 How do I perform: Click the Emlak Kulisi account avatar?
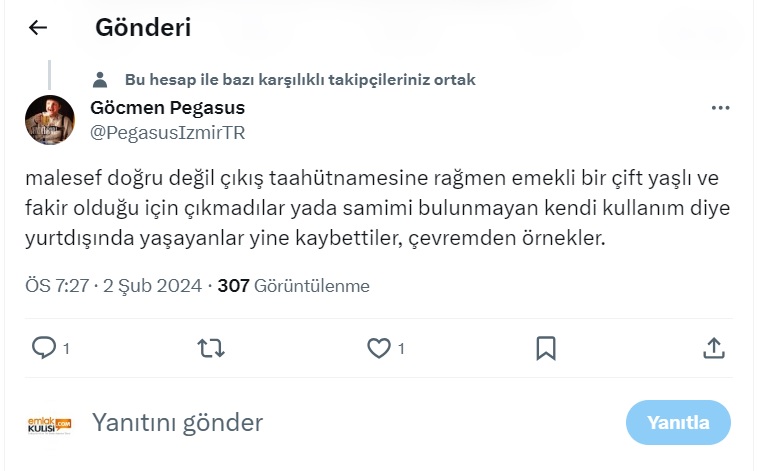click(49, 424)
